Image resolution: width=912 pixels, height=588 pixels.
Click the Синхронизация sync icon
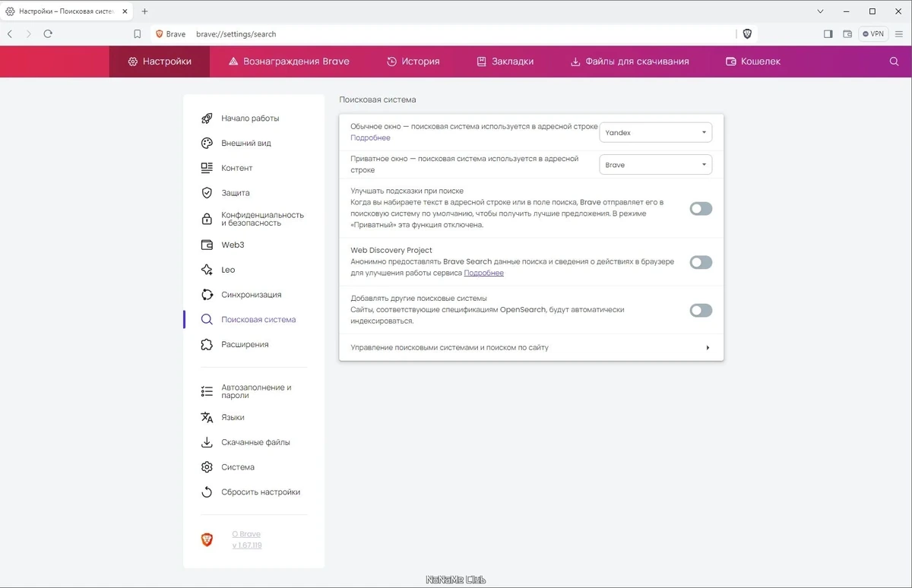(x=207, y=295)
